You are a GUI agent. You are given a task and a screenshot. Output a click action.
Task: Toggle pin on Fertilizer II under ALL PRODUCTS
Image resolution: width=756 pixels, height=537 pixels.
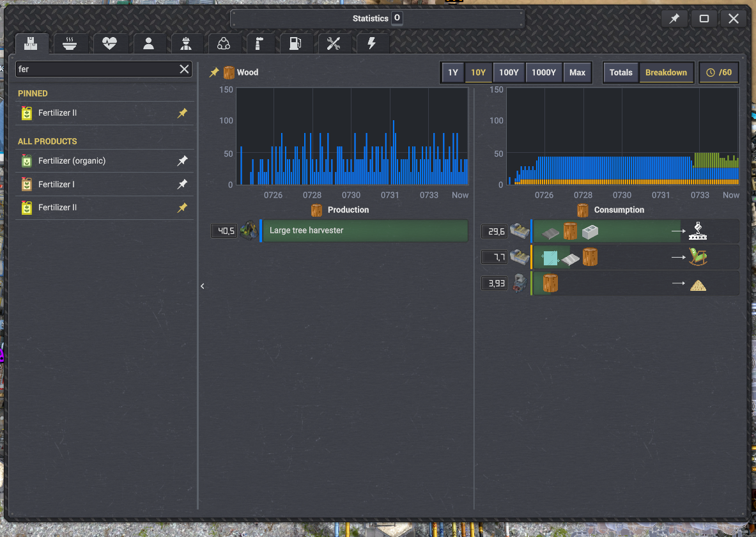[x=182, y=208]
